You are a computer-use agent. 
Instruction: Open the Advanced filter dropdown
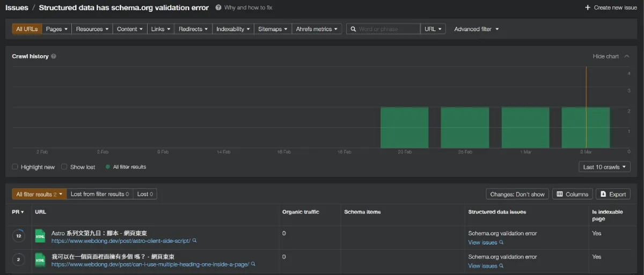(476, 29)
